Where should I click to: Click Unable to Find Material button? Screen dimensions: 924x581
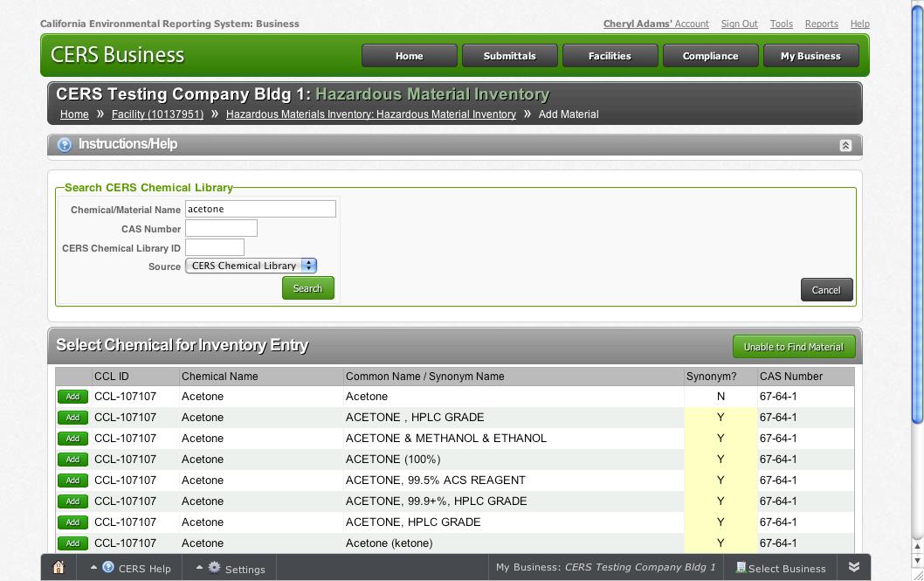(x=794, y=347)
